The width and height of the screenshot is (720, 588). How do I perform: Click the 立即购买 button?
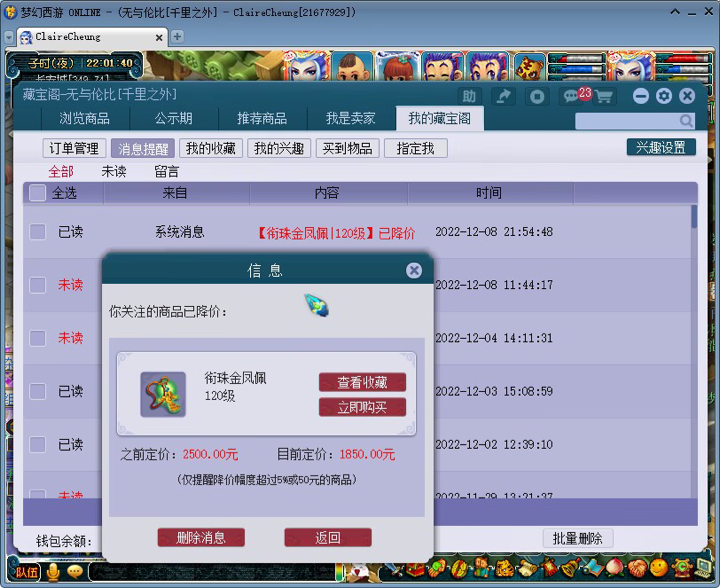(x=362, y=407)
